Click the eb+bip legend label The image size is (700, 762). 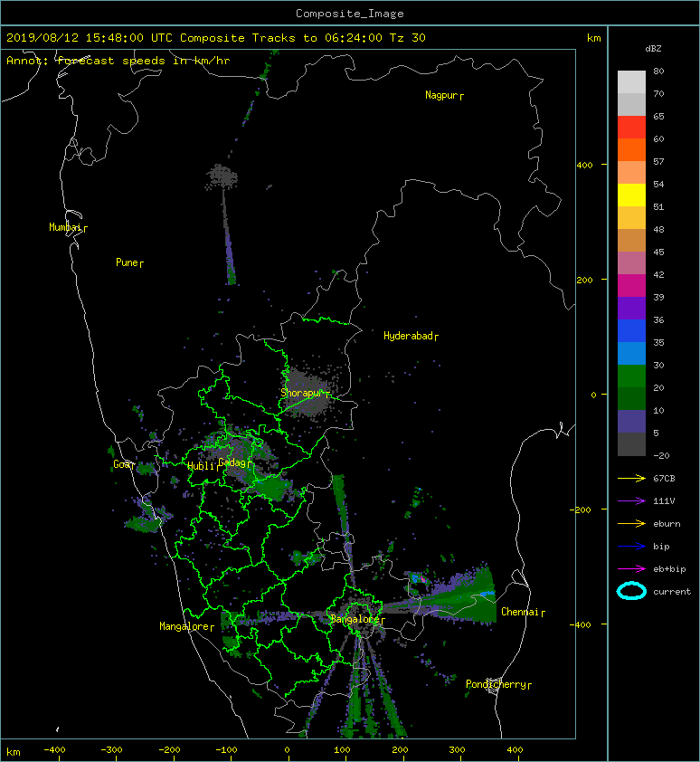click(x=669, y=569)
